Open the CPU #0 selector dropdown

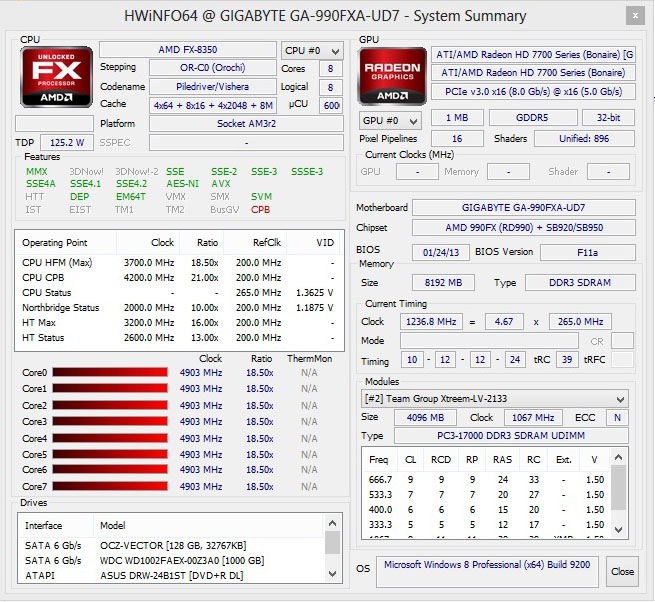(312, 51)
